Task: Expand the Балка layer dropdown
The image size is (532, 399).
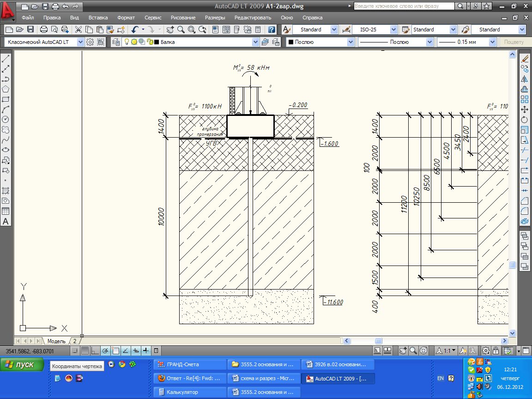Action: click(x=255, y=42)
